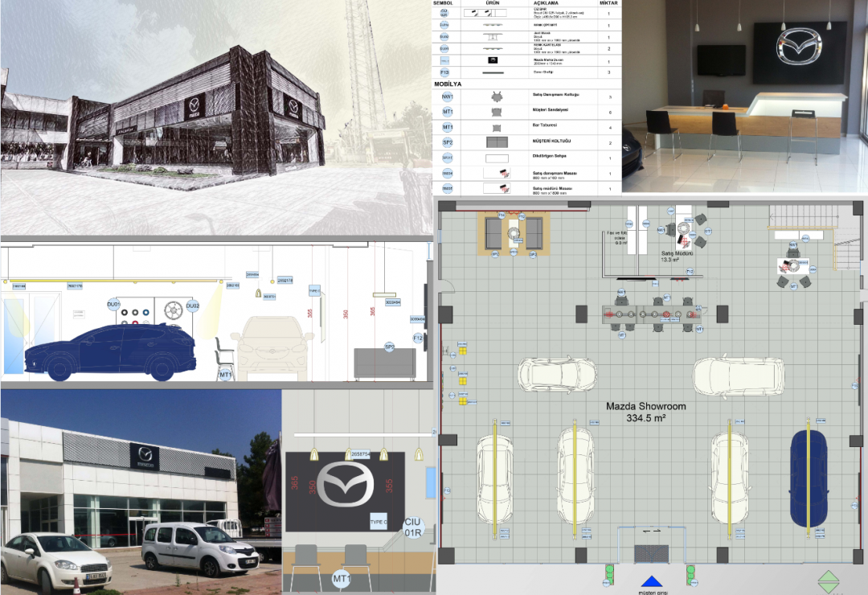This screenshot has height=595, width=868.
Task: Click the MT1 symbol in the Bar Taburesi row
Action: pos(448,127)
